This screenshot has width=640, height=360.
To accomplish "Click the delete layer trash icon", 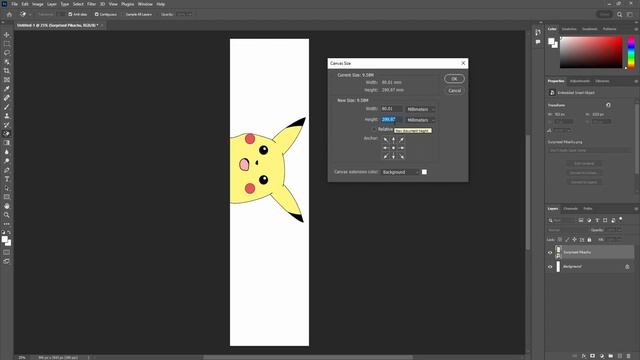I will tap(629, 356).
